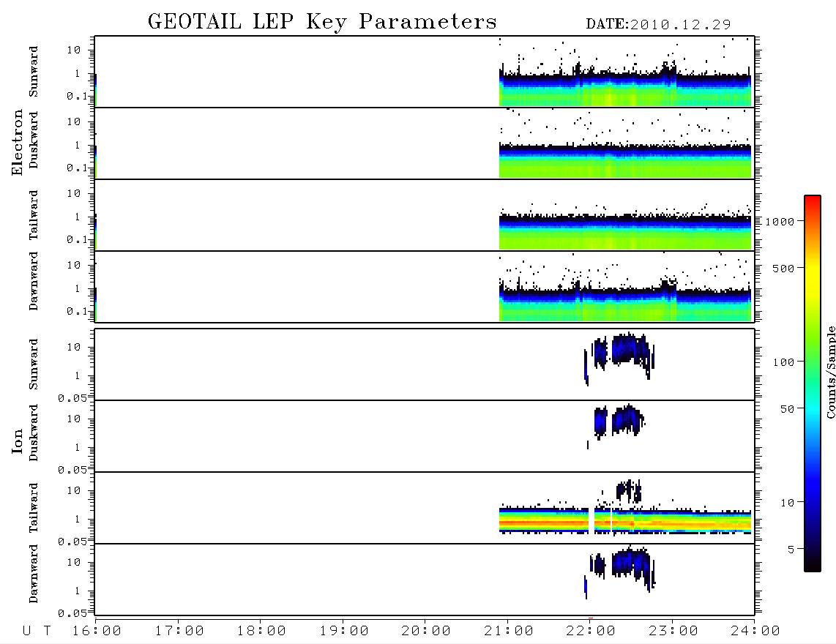Select the "17:00" time tick
836x644 pixels.
(x=179, y=631)
